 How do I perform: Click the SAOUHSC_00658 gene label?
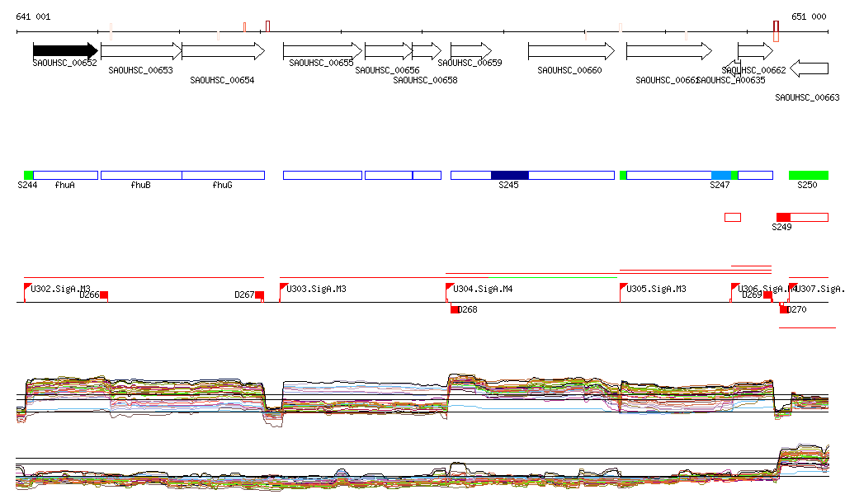coord(425,80)
